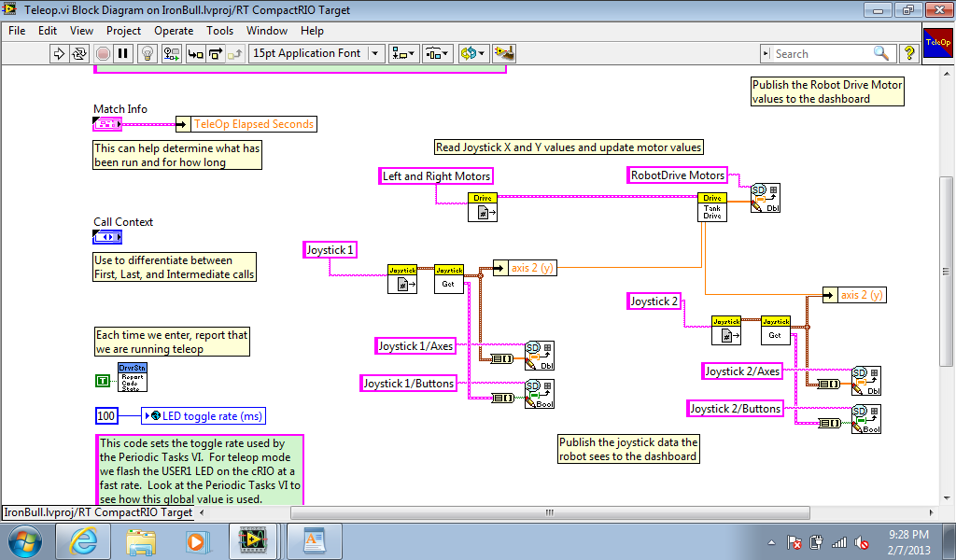Image resolution: width=956 pixels, height=560 pixels.
Task: Select Drive refnum get VI node
Action: 483,207
